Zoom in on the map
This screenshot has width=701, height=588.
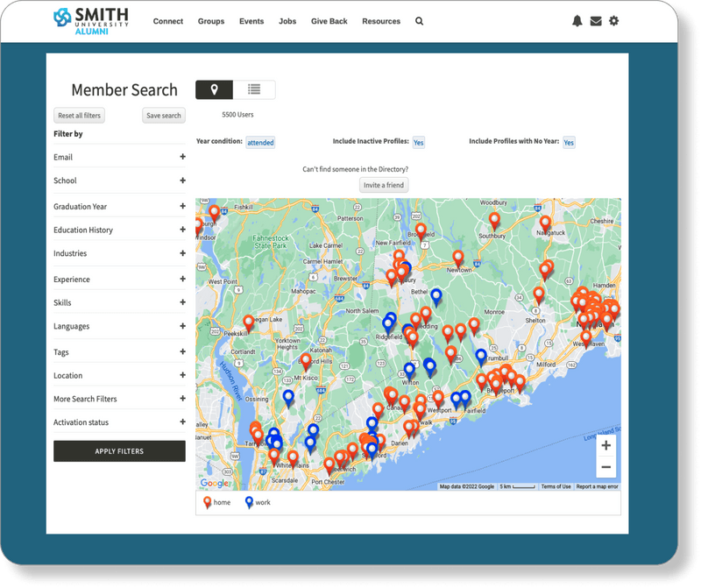click(x=606, y=447)
